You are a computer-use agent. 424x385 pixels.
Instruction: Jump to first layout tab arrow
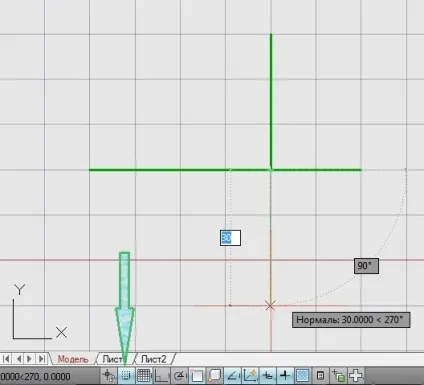[x=6, y=359]
